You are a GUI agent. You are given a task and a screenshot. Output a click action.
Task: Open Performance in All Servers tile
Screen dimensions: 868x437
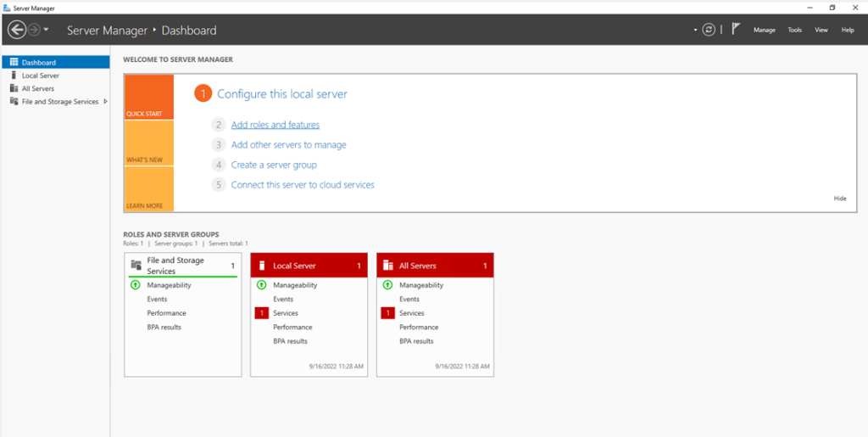pos(419,327)
